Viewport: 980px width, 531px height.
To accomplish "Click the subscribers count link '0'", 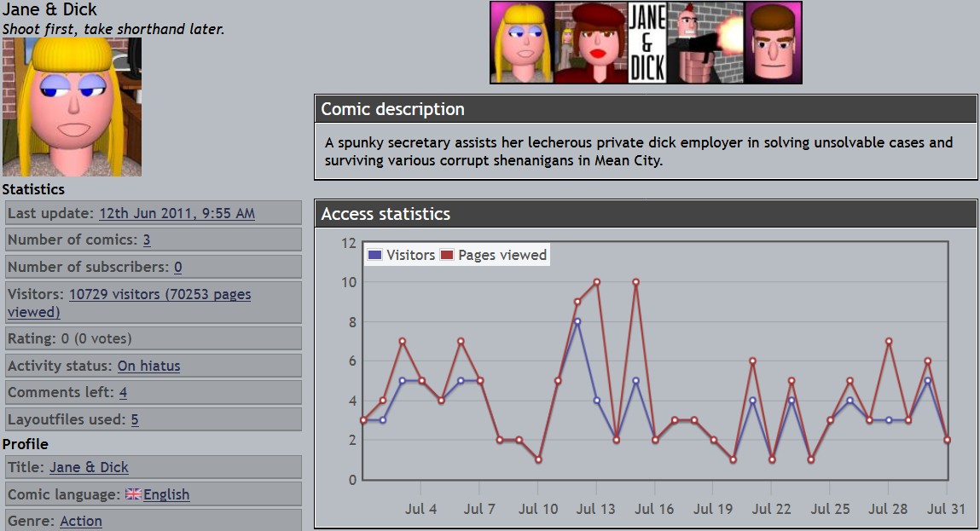I will point(177,268).
